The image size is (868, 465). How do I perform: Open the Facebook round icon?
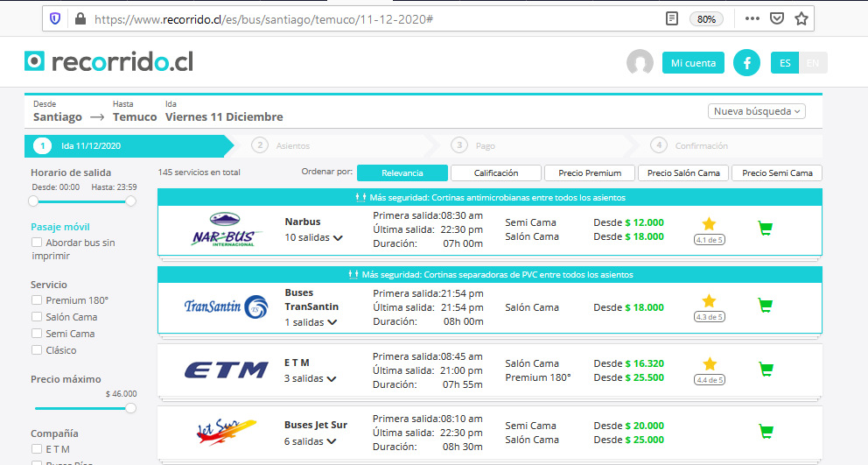(x=746, y=63)
